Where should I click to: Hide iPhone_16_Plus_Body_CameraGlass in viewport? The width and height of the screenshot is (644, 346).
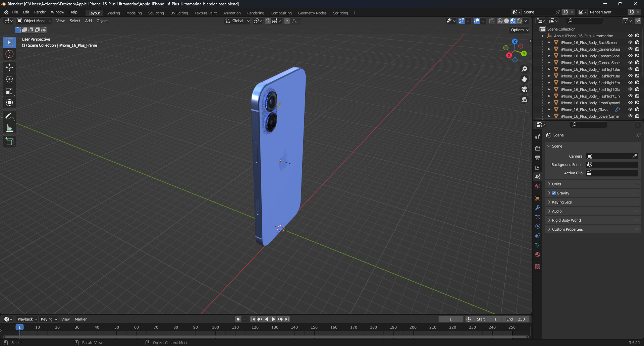tap(630, 49)
